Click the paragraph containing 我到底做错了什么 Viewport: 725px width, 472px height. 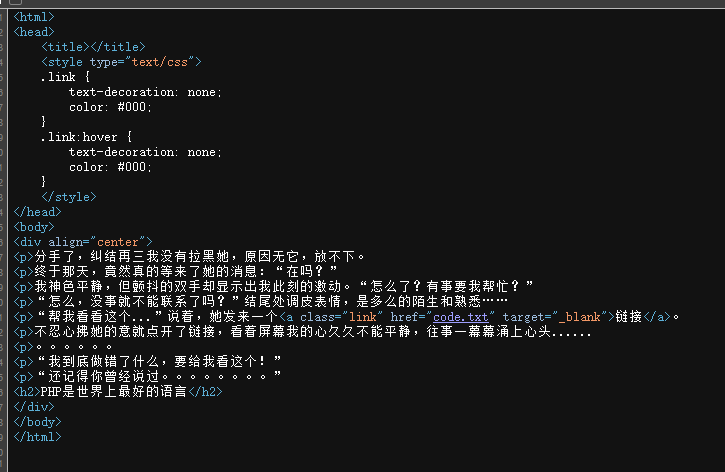[148, 362]
